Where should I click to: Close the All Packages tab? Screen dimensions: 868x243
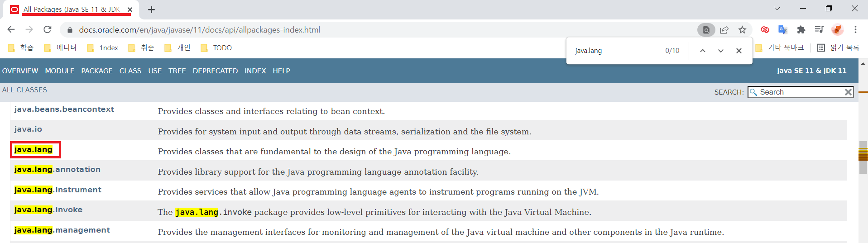coord(130,10)
